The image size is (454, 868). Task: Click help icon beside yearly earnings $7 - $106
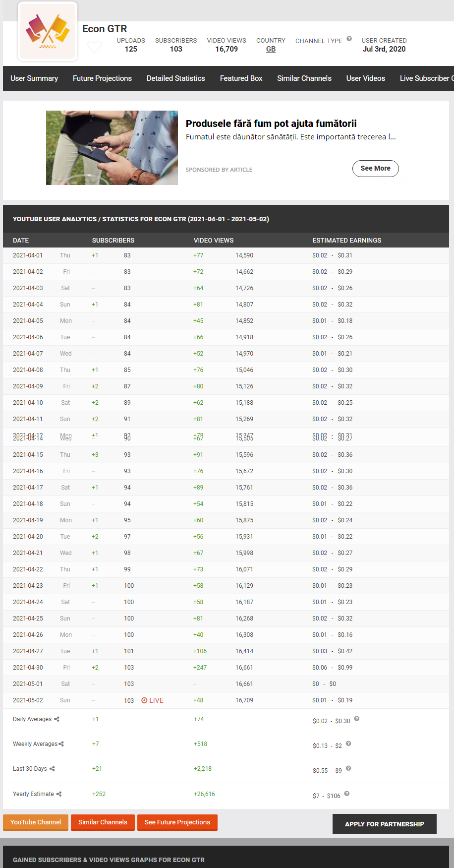point(347,794)
